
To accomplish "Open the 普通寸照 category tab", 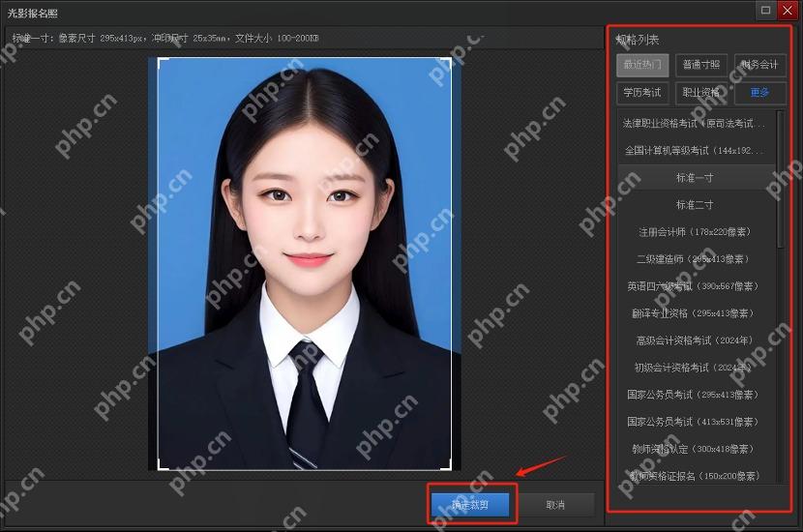I will pyautogui.click(x=701, y=65).
